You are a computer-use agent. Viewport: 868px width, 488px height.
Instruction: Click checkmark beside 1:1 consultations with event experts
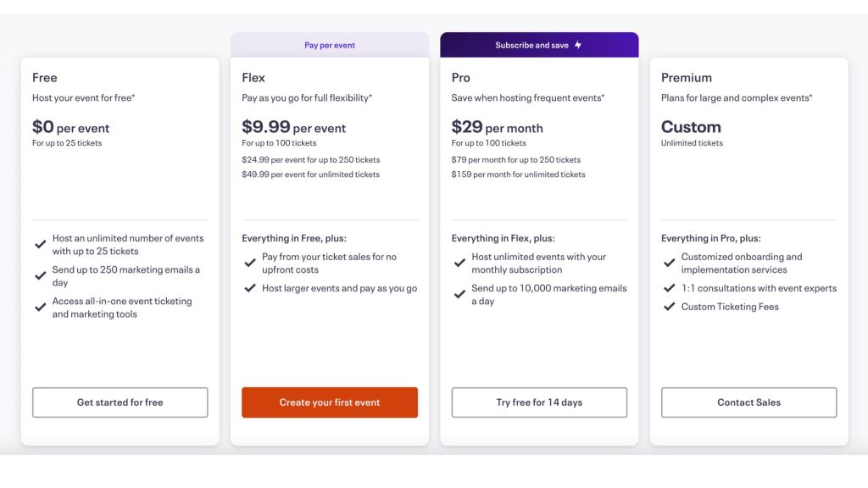point(670,288)
